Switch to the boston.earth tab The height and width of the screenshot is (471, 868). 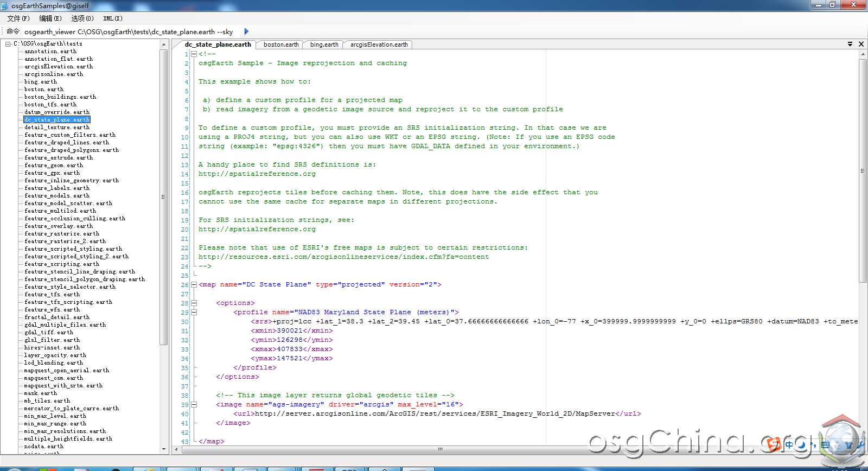pos(281,44)
